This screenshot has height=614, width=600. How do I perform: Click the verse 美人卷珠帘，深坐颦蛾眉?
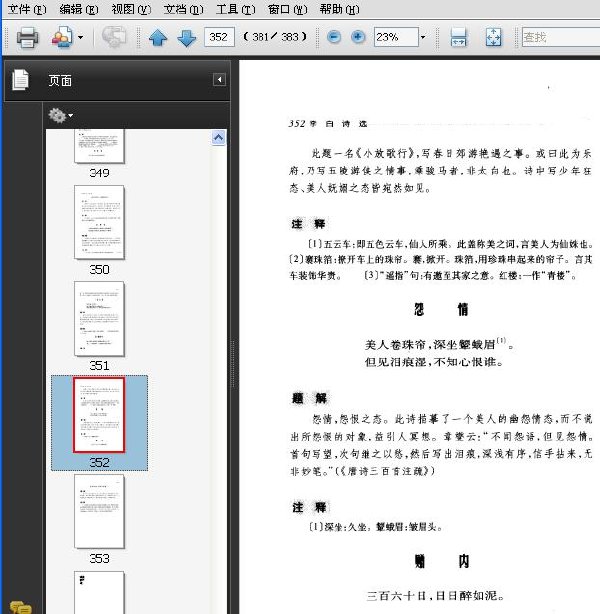click(x=439, y=344)
